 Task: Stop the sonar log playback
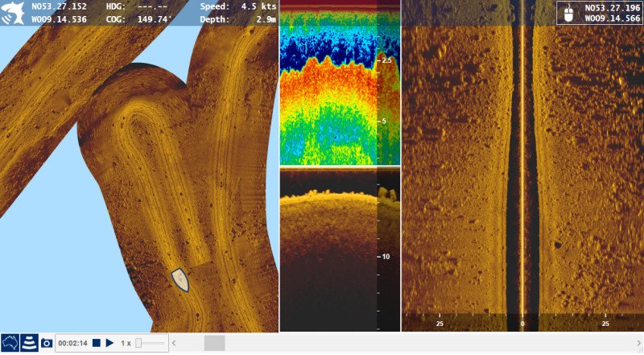coord(96,343)
